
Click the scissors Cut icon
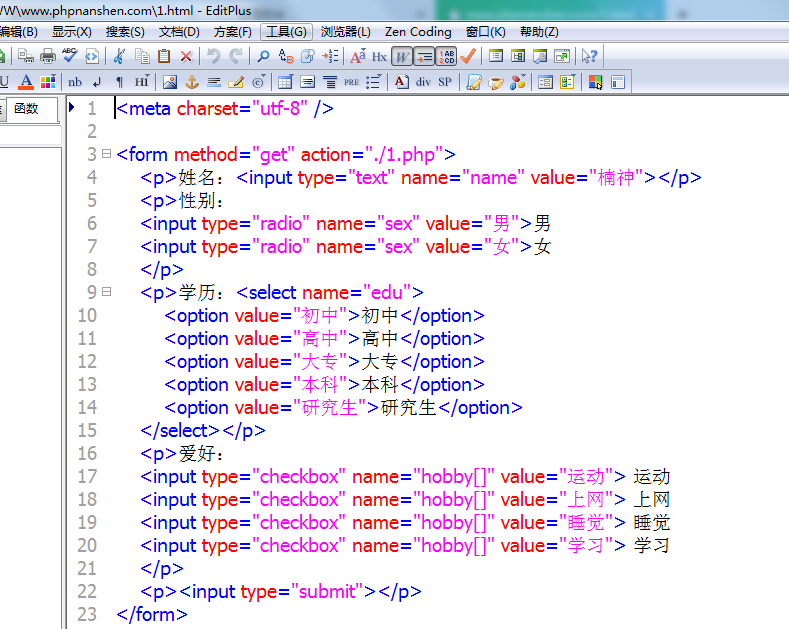tap(119, 56)
